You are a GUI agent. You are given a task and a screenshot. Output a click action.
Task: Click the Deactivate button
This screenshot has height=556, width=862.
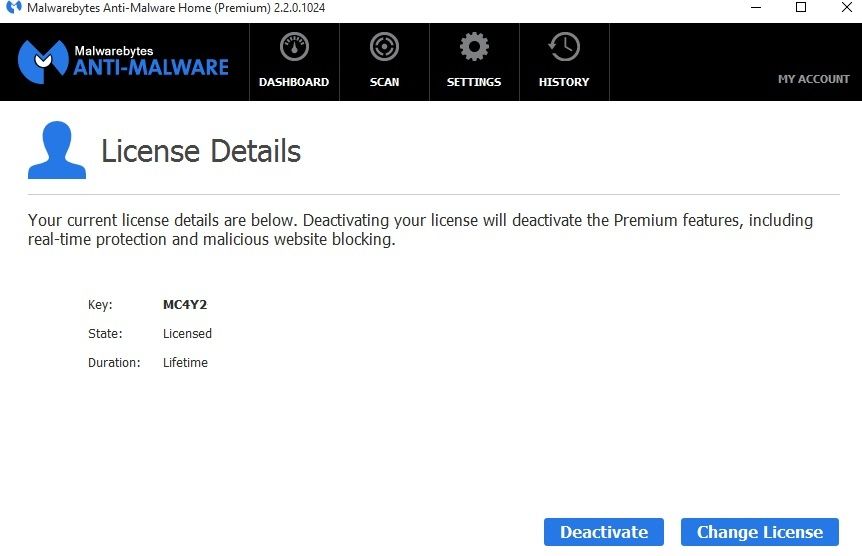(x=604, y=532)
